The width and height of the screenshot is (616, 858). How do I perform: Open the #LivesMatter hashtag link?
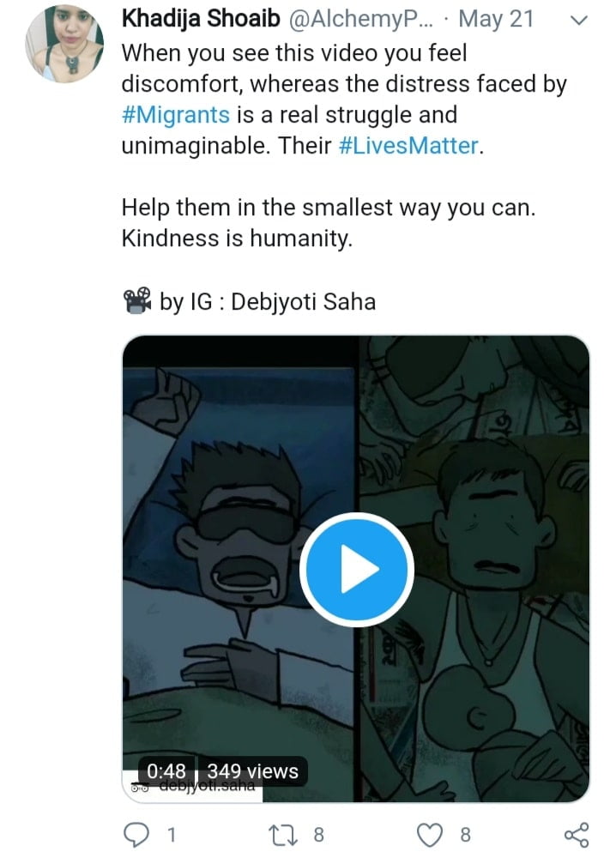coord(403,145)
